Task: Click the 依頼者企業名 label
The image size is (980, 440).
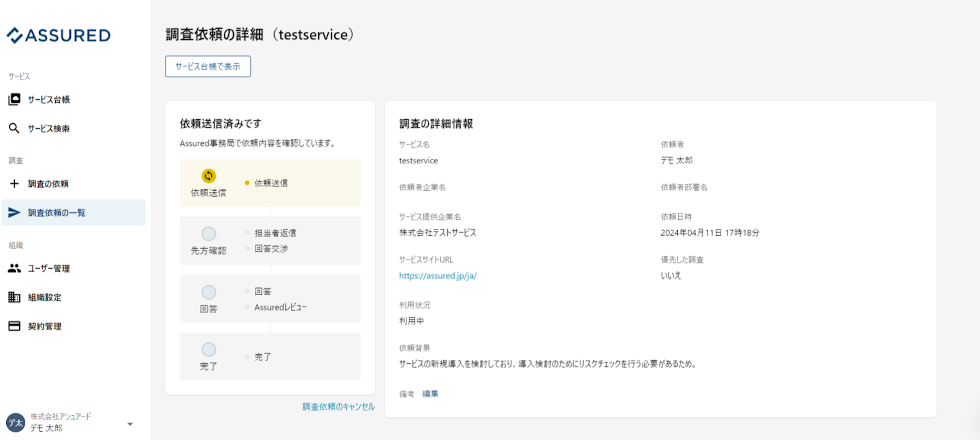Action: [x=422, y=187]
